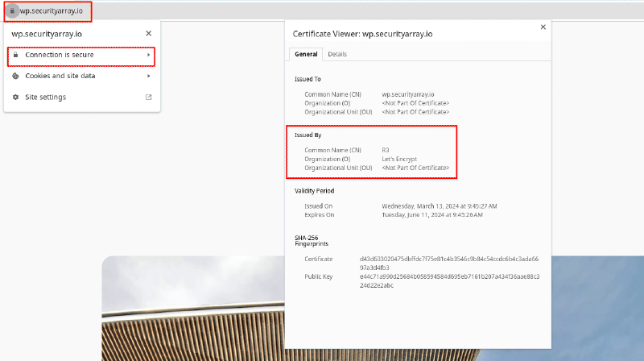Screen dimensions: 644x361
Task: Expand the arrow on Connection is secure row
Action: [x=149, y=55]
